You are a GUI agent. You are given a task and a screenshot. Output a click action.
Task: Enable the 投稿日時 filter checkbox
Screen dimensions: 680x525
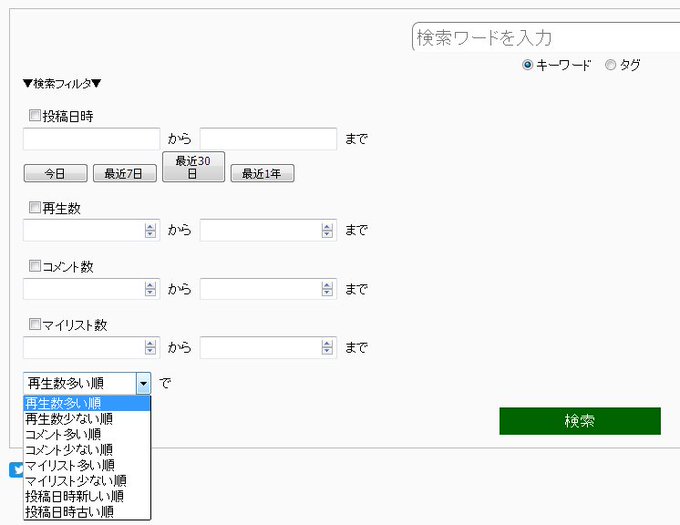[x=35, y=115]
